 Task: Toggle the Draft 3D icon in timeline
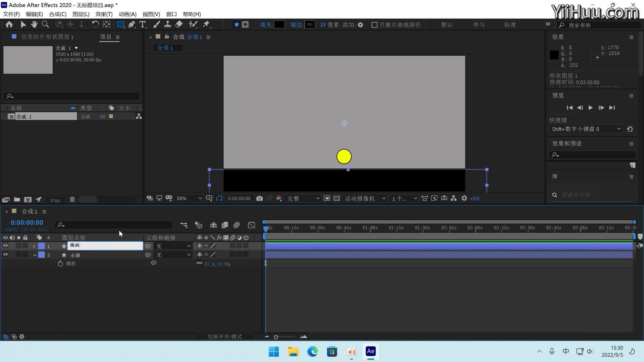coord(199,225)
